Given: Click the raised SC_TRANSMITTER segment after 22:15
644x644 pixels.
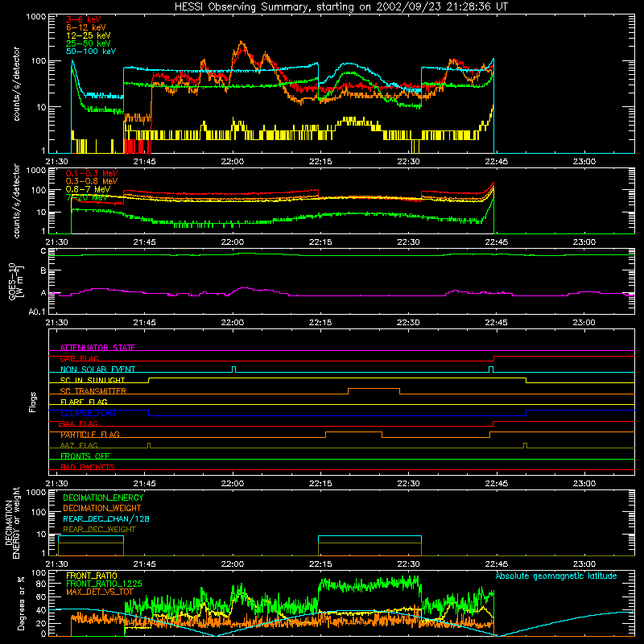Looking at the screenshot, I should tap(374, 389).
